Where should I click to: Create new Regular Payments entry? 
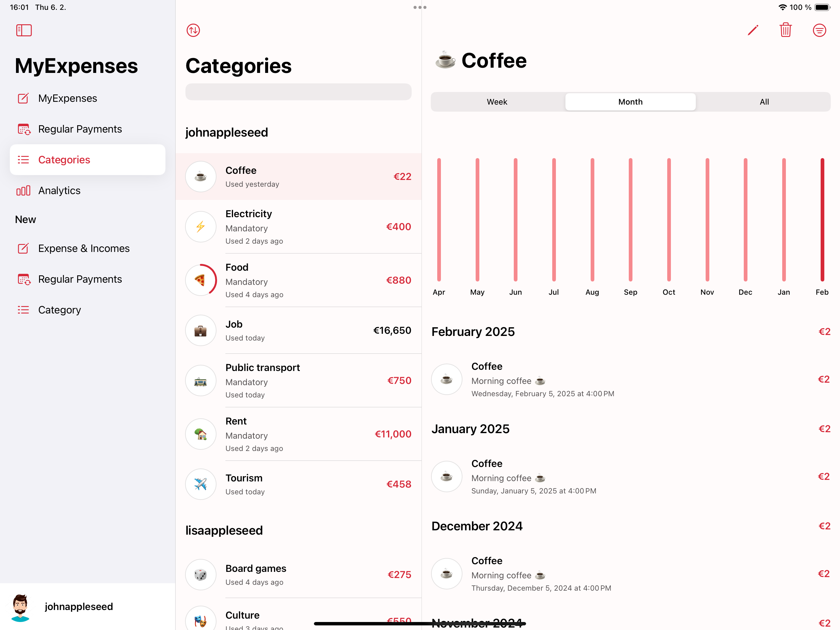(88, 279)
